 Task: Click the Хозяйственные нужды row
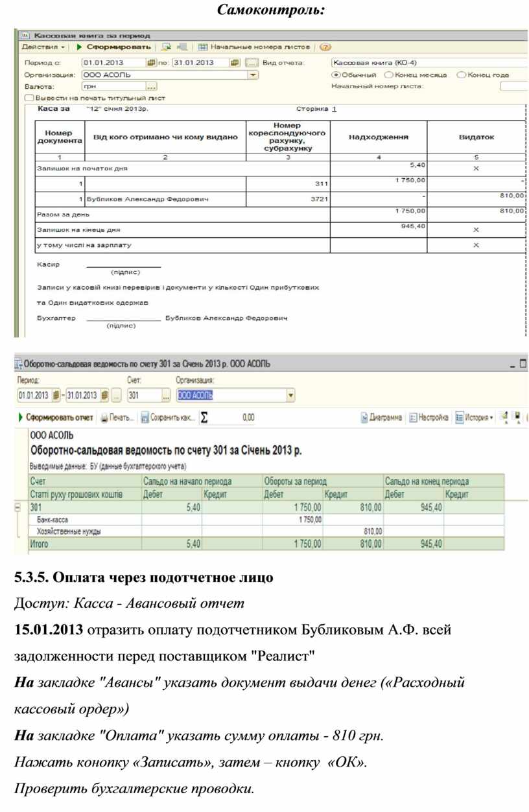click(266, 531)
